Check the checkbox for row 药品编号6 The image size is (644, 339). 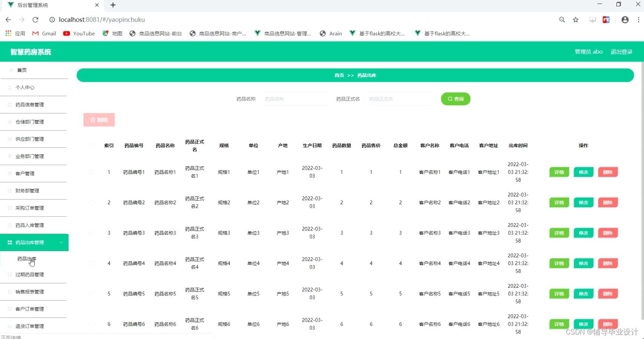coord(92,324)
